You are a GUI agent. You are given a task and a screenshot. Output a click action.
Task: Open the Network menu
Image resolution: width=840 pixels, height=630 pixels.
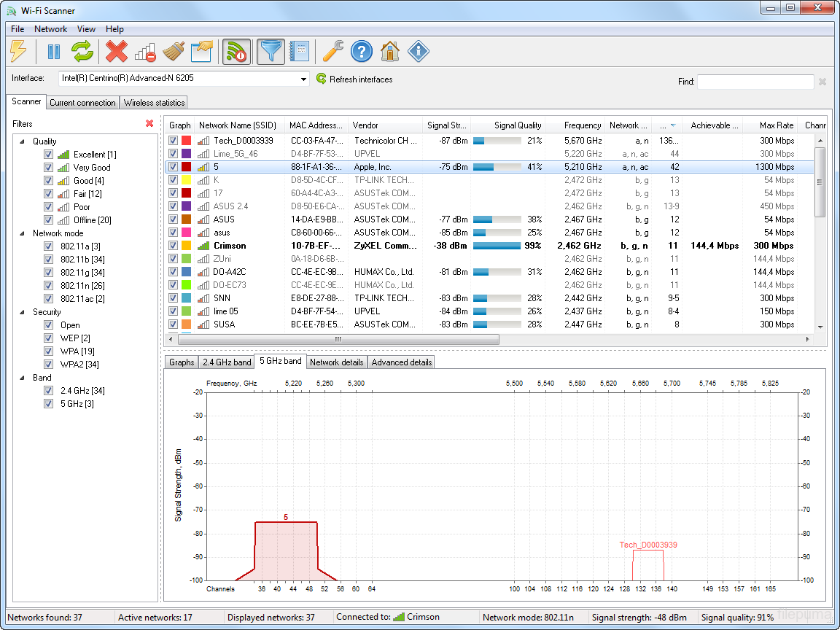click(x=50, y=29)
